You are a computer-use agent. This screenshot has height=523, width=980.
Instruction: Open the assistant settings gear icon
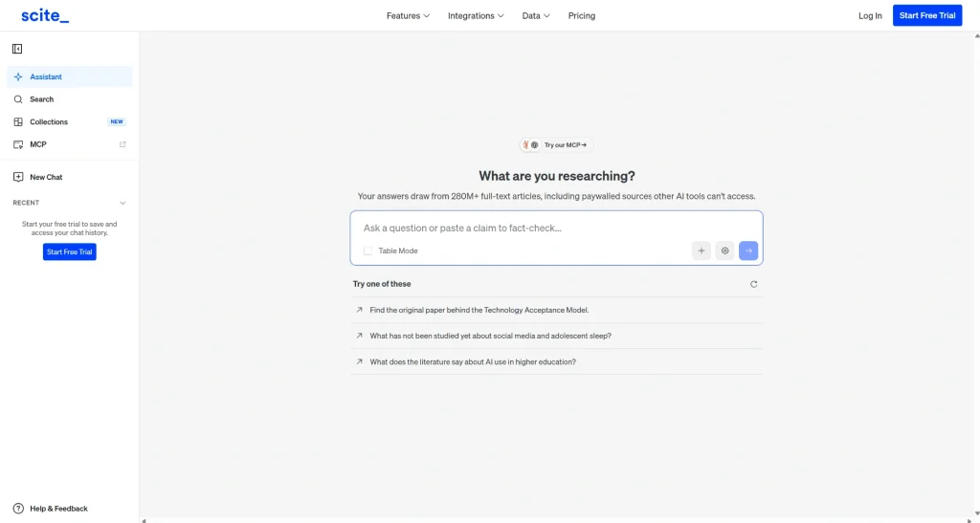coord(725,251)
